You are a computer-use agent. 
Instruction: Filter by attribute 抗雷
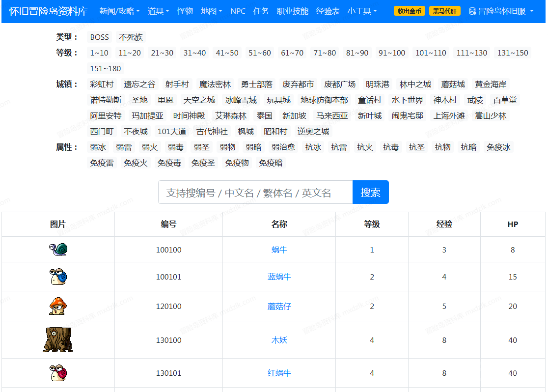[x=339, y=147]
